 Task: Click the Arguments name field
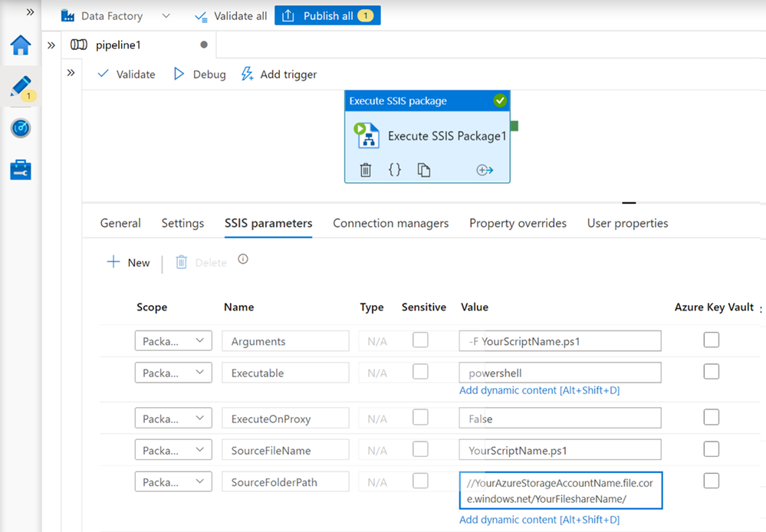285,341
